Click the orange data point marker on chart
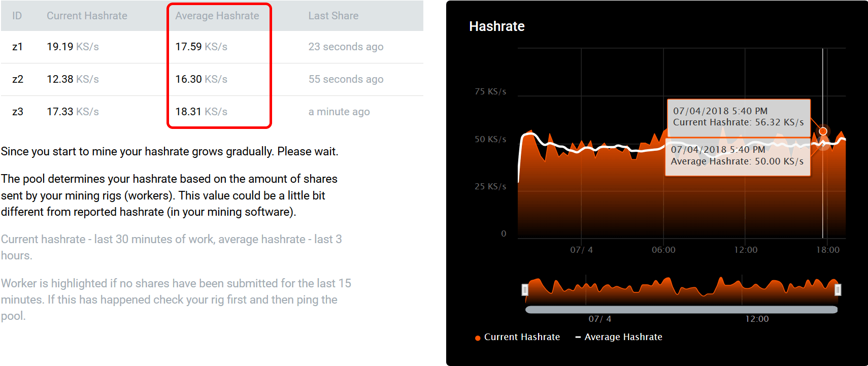Viewport: 868px width, 366px height. (x=823, y=131)
